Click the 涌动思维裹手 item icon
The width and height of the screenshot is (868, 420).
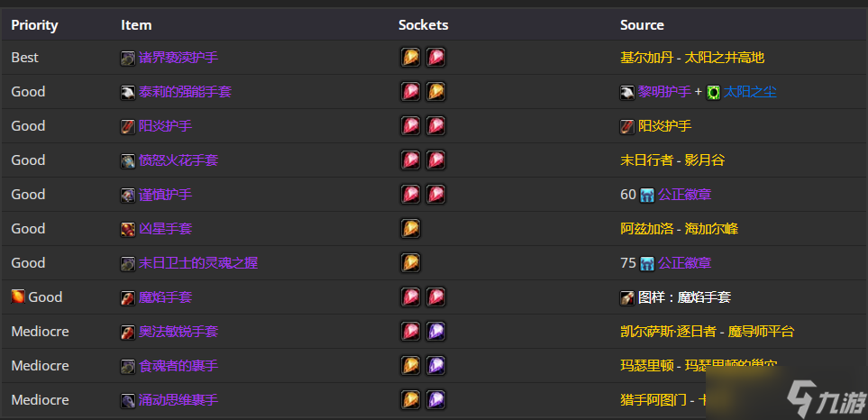point(128,401)
